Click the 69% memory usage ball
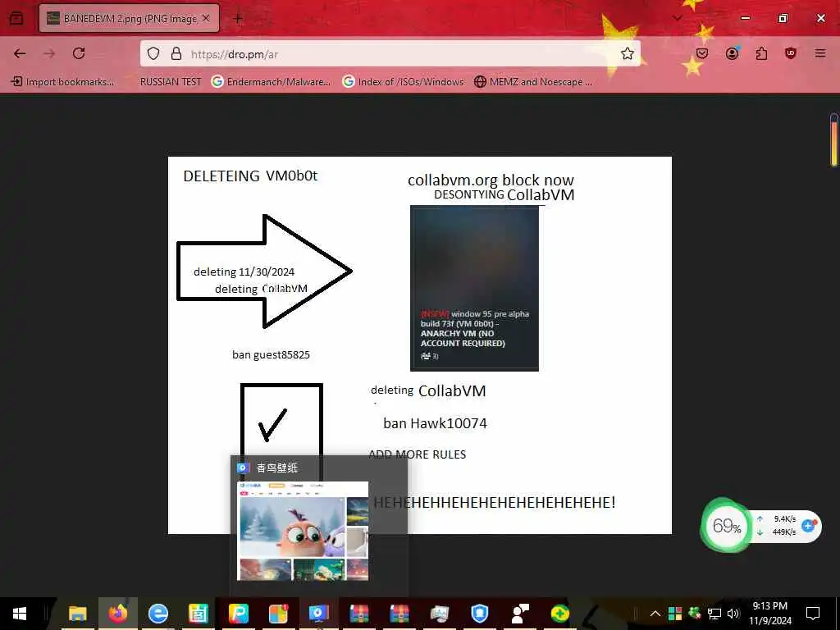 (726, 526)
